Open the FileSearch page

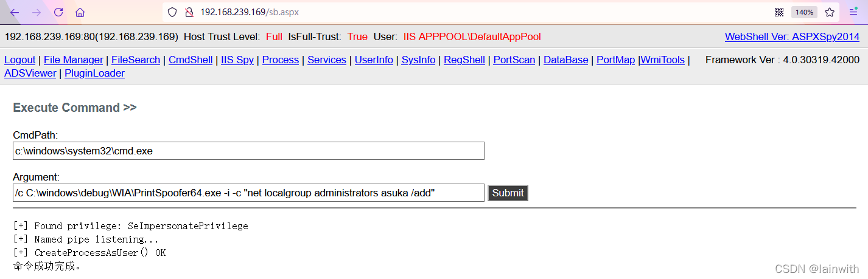(x=136, y=60)
